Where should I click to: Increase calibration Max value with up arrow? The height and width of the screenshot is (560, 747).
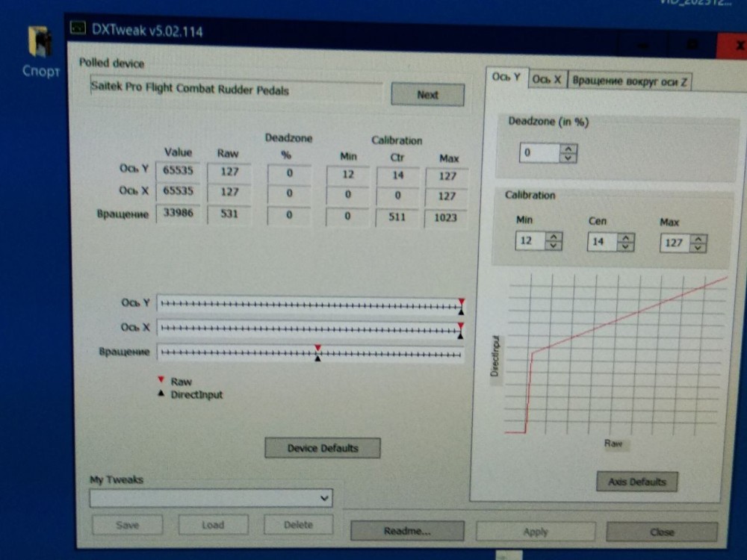[x=698, y=240]
